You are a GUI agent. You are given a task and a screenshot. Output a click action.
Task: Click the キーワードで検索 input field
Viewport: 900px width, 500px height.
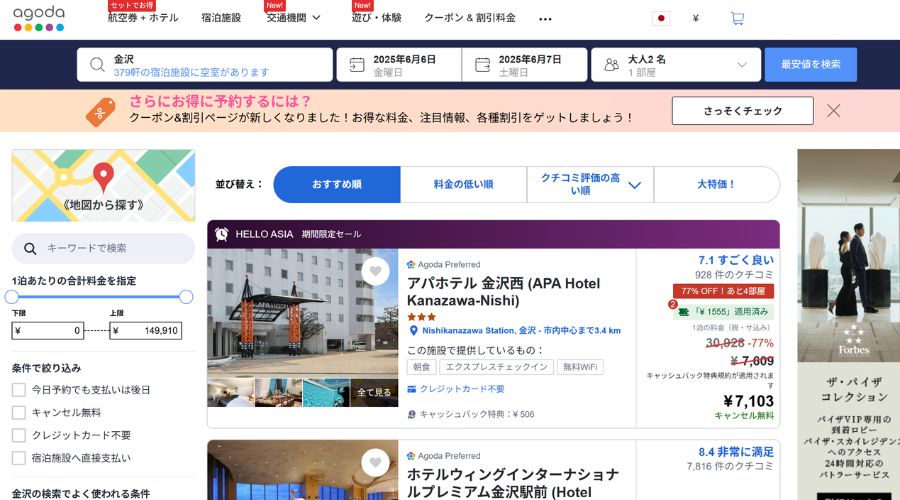tap(103, 249)
